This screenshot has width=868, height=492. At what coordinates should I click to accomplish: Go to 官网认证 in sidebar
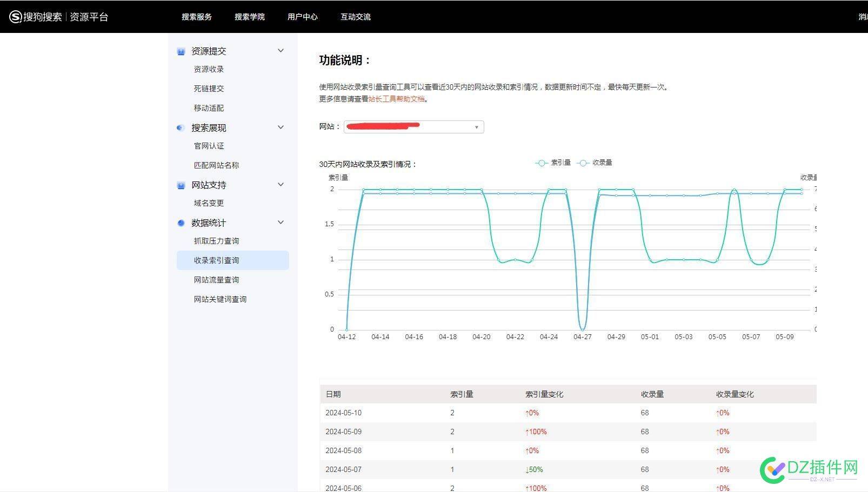pos(209,146)
